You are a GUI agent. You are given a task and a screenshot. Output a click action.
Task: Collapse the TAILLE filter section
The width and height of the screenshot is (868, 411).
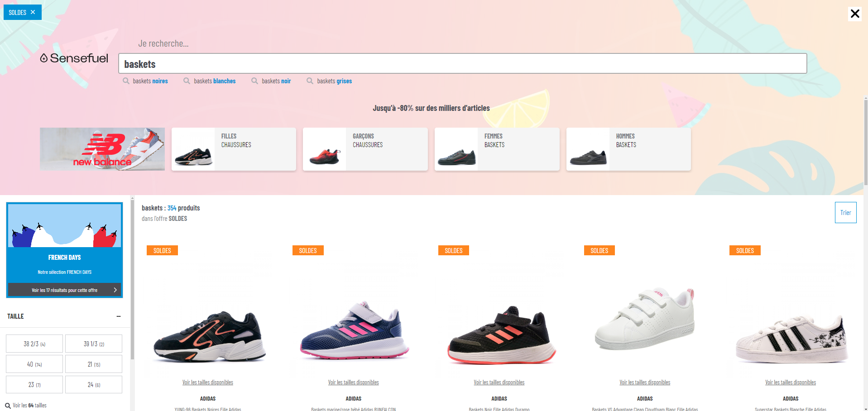pyautogui.click(x=119, y=316)
